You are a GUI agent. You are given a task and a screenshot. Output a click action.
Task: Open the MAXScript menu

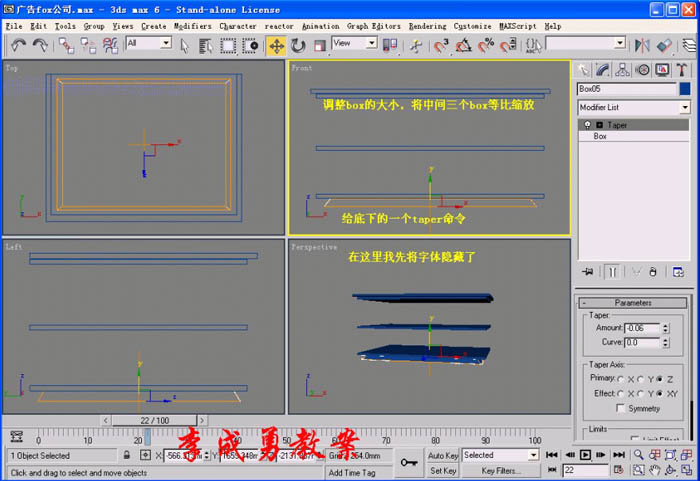click(x=517, y=26)
